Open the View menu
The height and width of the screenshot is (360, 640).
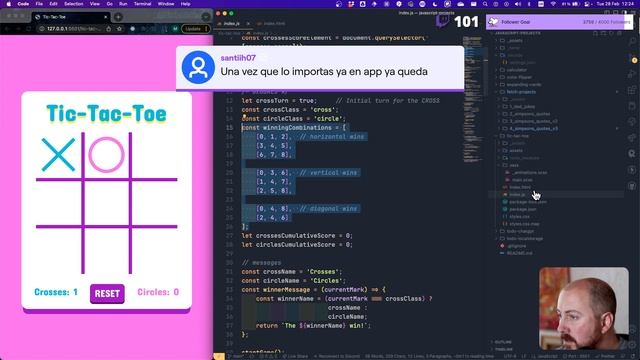(95, 4)
